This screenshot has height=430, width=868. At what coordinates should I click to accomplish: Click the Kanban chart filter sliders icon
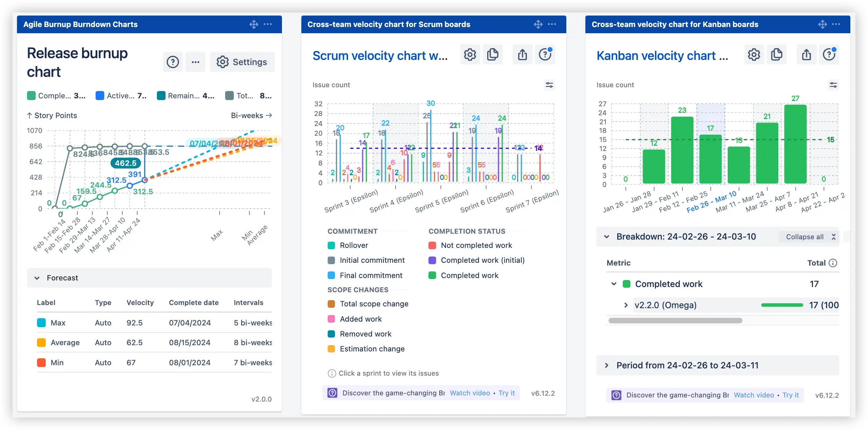coord(833,85)
